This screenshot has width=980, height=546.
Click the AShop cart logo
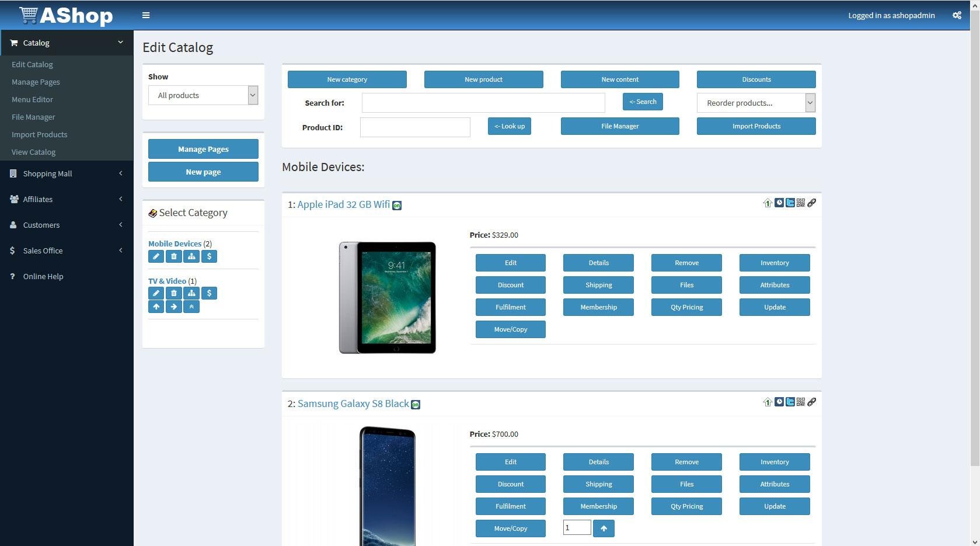coord(64,15)
